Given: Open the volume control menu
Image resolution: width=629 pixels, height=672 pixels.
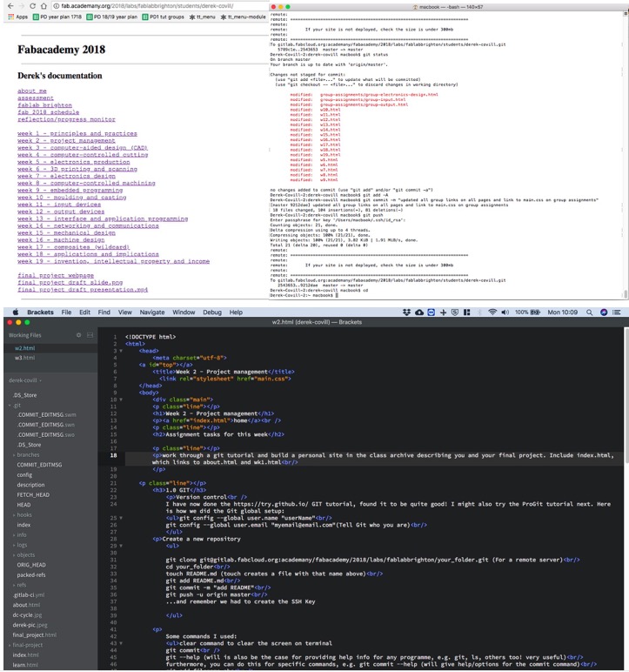Looking at the screenshot, I should coord(505,312).
